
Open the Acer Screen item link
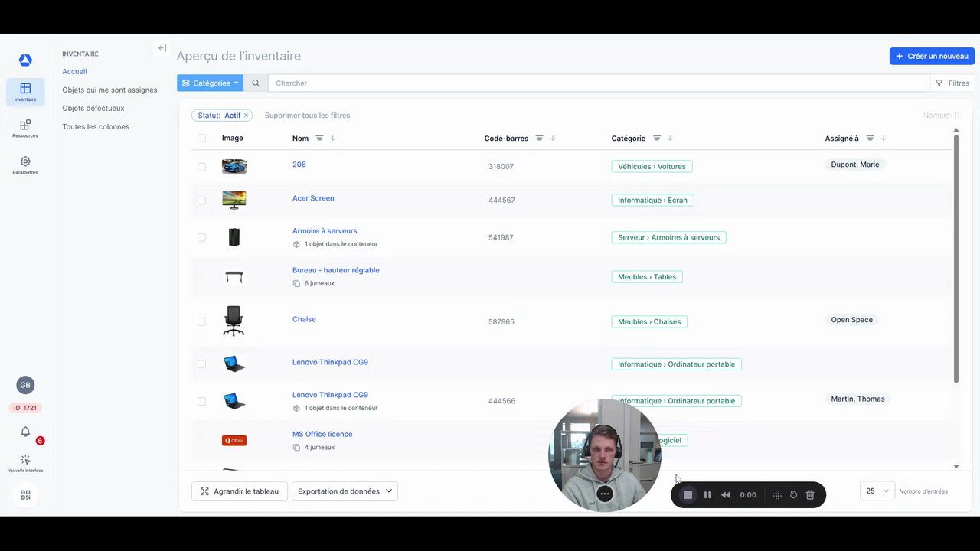[313, 198]
